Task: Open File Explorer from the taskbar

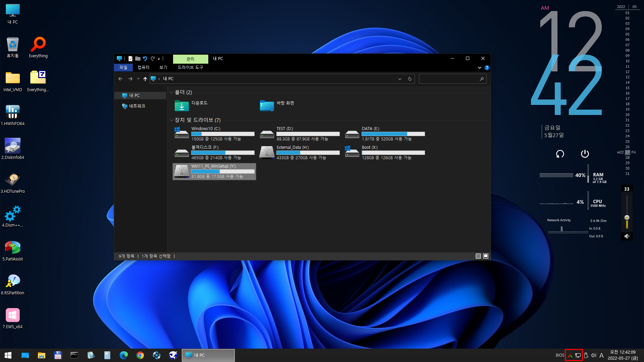Action: (42, 355)
